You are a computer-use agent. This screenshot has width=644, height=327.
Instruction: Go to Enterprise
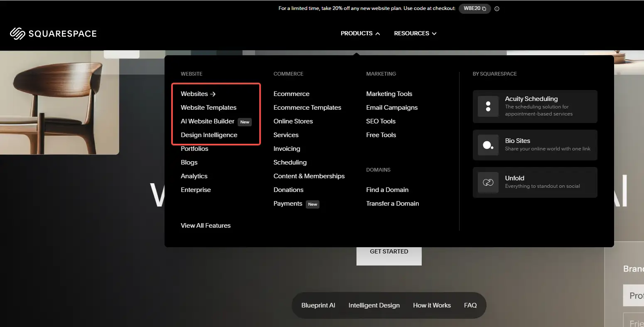196,190
